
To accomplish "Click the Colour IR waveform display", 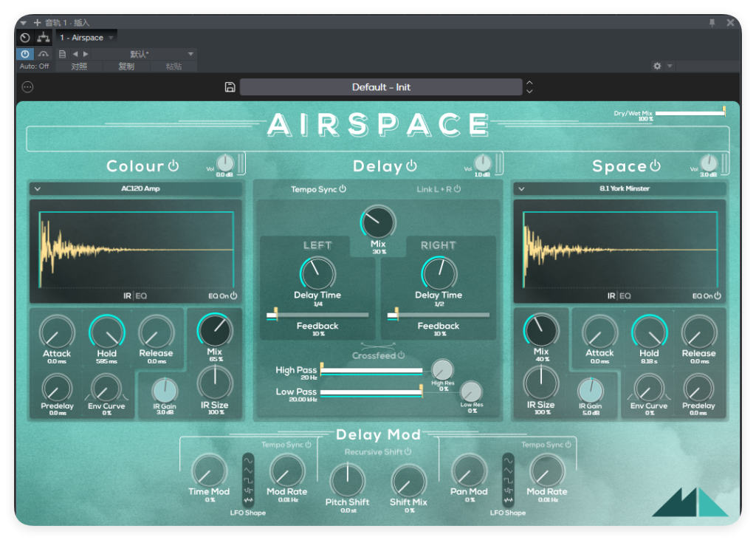I will [136, 249].
